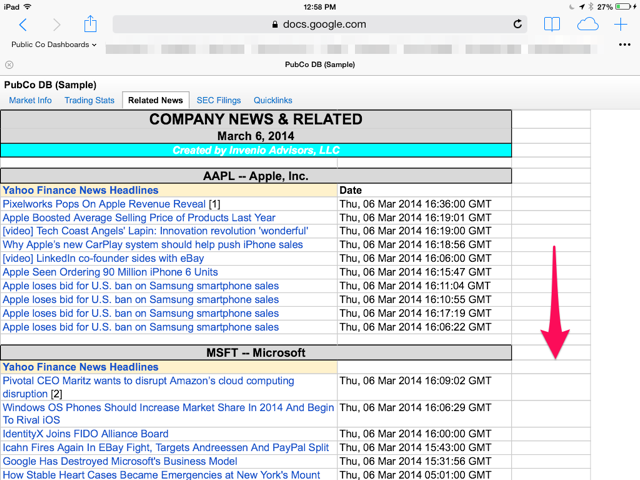Image resolution: width=640 pixels, height=480 pixels.
Task: Open the SEC Filings tab
Action: tap(219, 100)
